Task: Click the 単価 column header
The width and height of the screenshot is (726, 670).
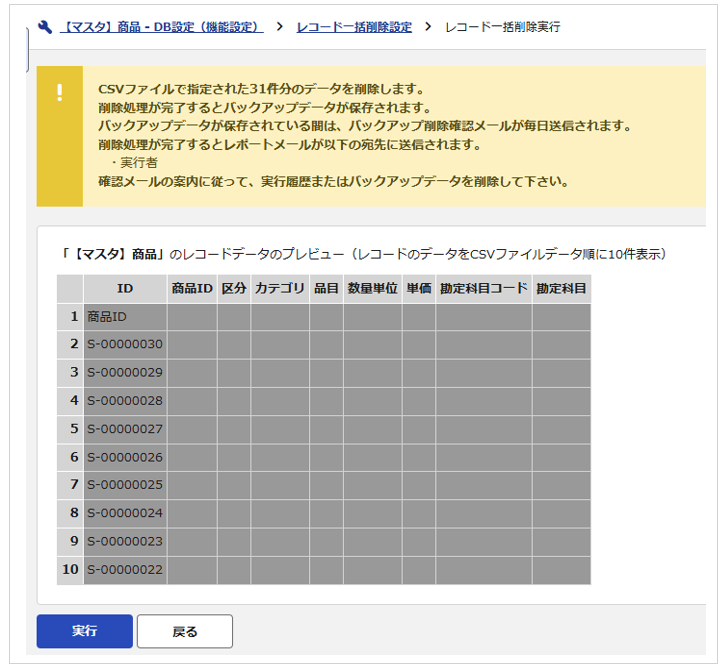Action: pyautogui.click(x=419, y=289)
